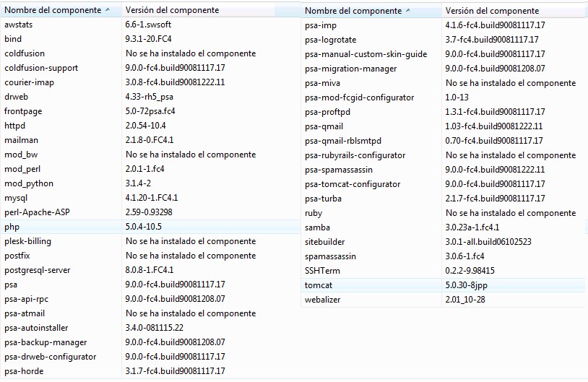Select the highlighted 'php' row
This screenshot has height=382, width=588.
point(150,227)
